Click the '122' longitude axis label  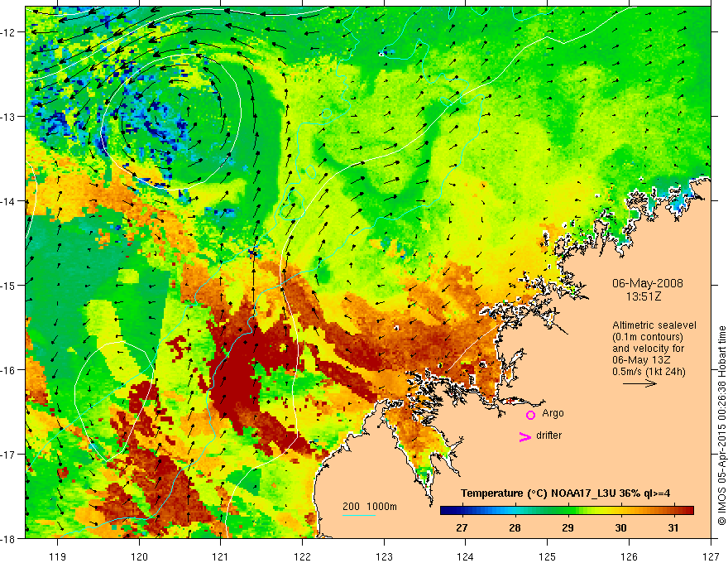302,556
